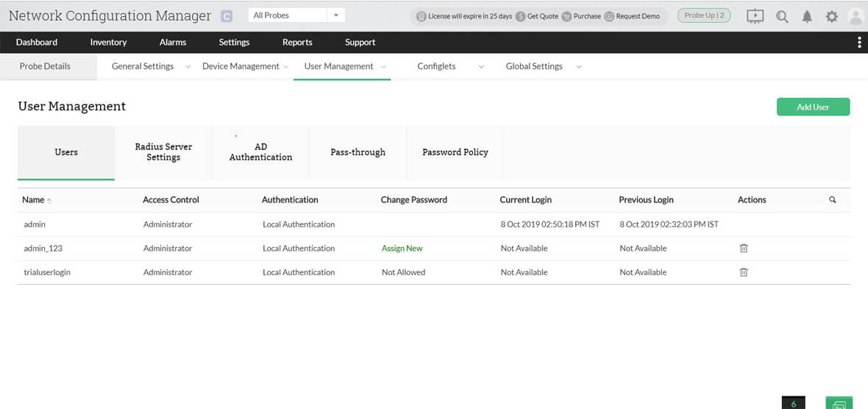Open the settings gear in header

[x=831, y=16]
